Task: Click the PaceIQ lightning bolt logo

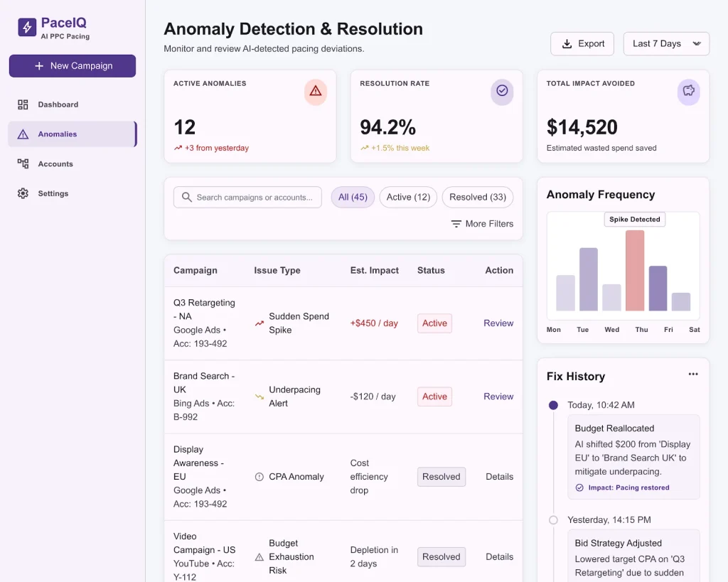Action: (x=27, y=27)
